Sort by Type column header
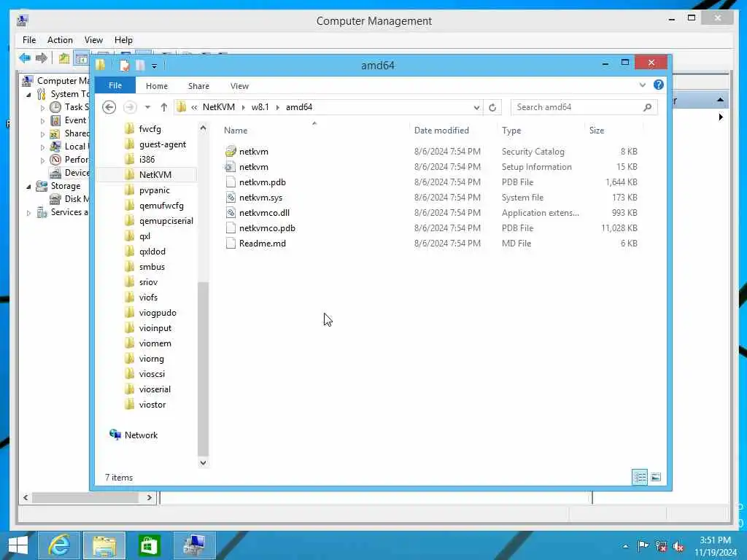 pos(511,131)
